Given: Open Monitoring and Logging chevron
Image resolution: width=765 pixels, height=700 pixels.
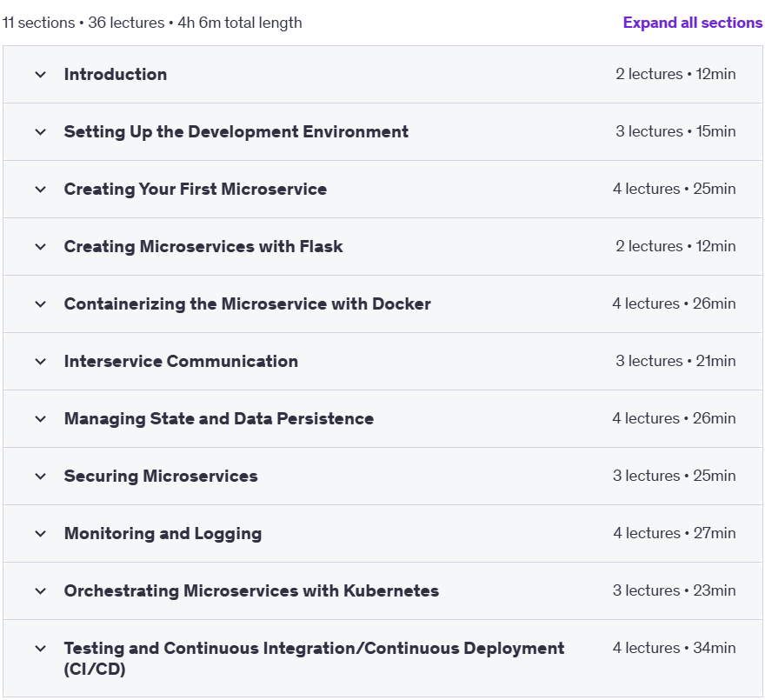Looking at the screenshot, I should [41, 534].
